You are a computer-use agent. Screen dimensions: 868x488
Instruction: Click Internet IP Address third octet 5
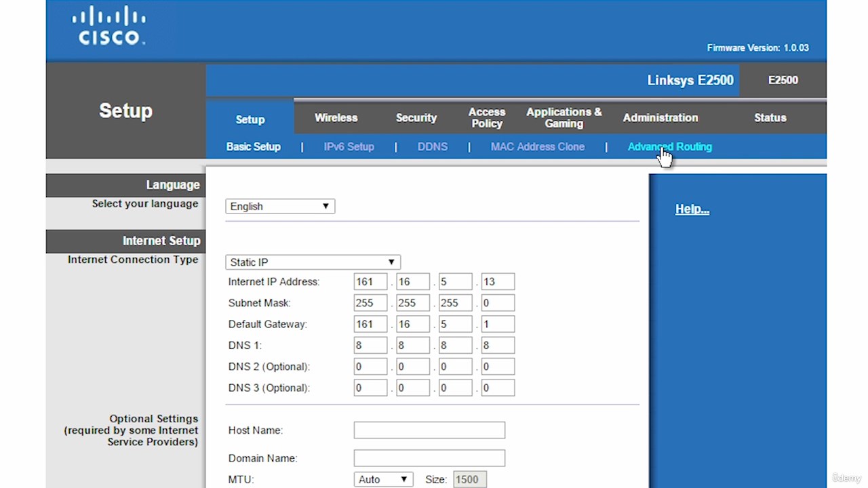[455, 282]
